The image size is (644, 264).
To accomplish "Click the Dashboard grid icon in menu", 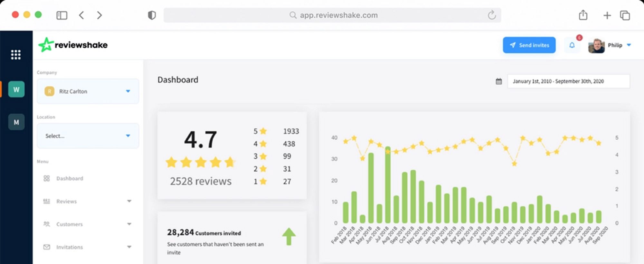I will (x=47, y=178).
